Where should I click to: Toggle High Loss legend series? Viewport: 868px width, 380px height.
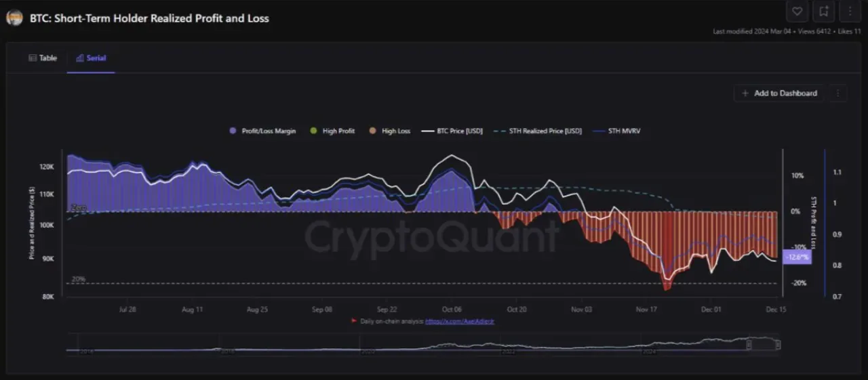390,131
